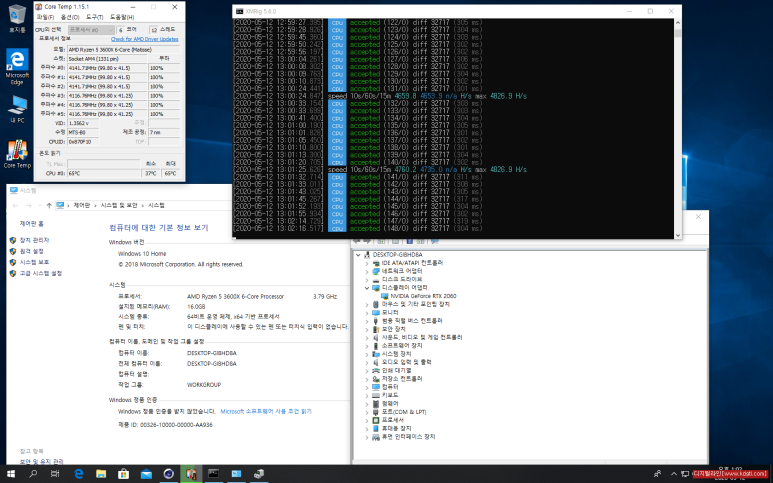Expand IDE ATA/ATAPI 컨트롤러 node

click(367, 263)
